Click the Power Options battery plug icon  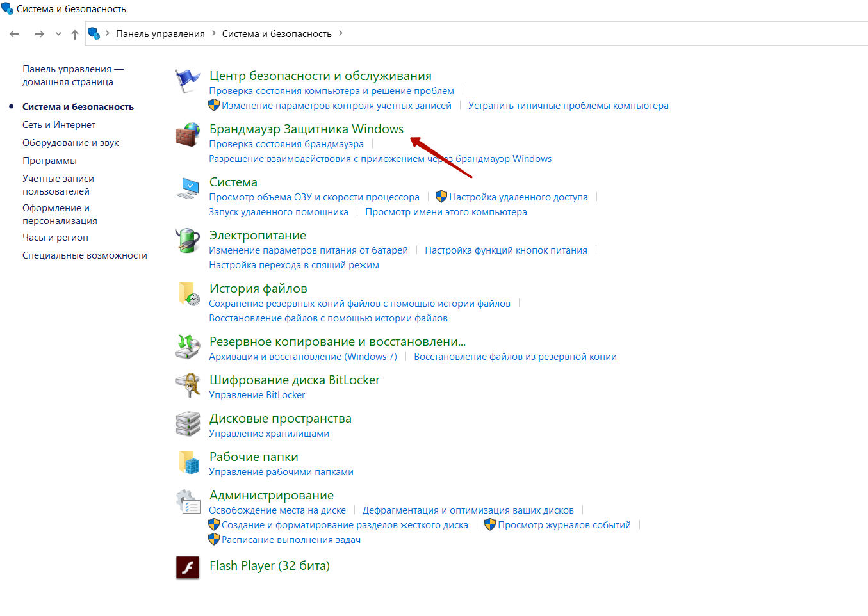point(188,241)
